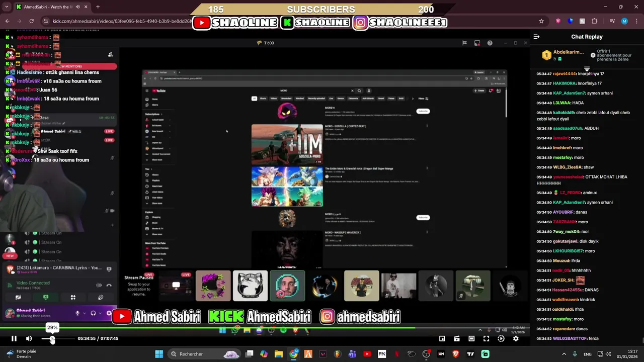Open saadsaad07uh chat profile

[568, 129]
